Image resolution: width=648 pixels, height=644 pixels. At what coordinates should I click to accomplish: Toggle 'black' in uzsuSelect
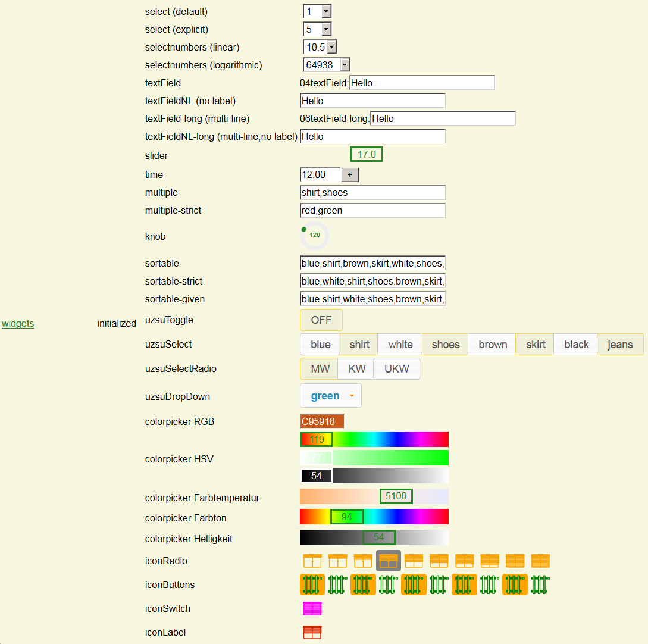(x=575, y=345)
